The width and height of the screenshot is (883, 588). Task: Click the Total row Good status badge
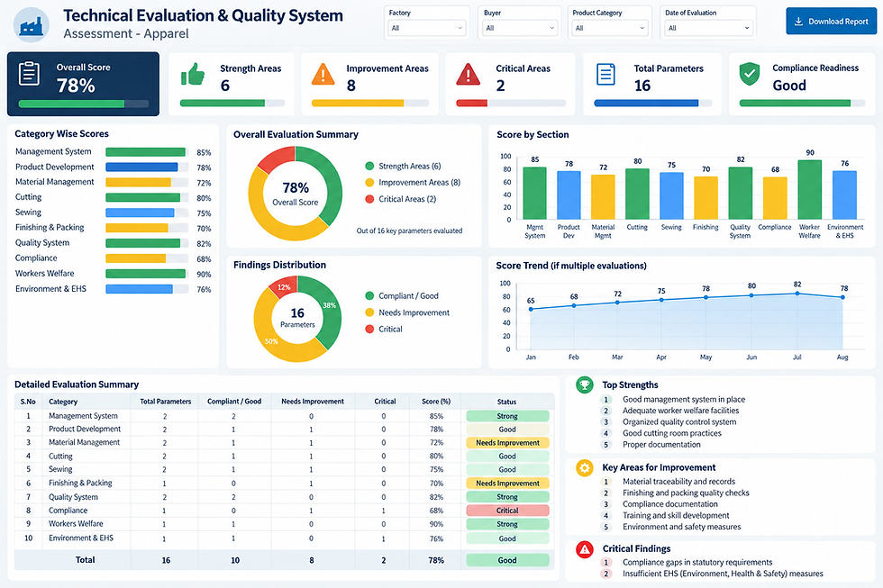click(x=507, y=560)
